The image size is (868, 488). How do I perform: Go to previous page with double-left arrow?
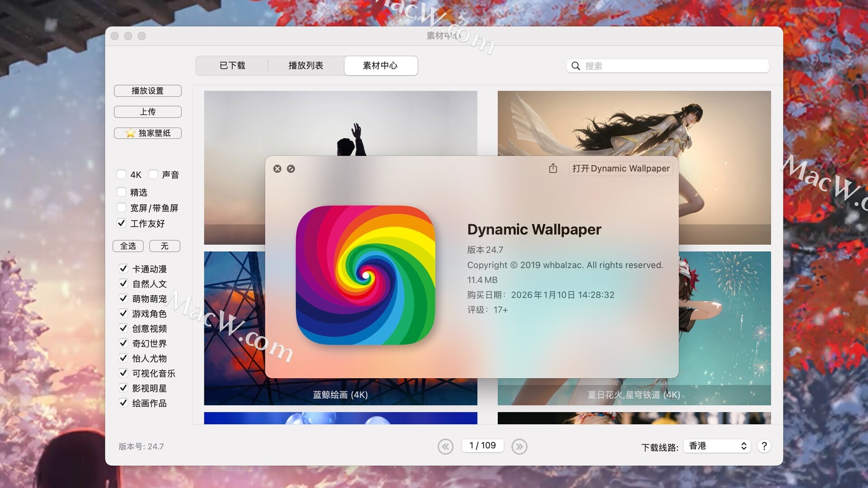coord(445,446)
